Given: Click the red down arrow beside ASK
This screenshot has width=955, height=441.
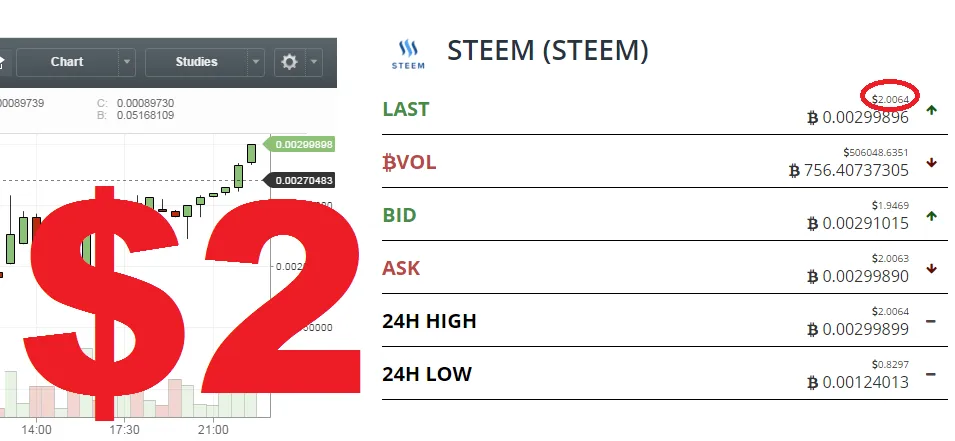Looking at the screenshot, I should click(x=931, y=269).
